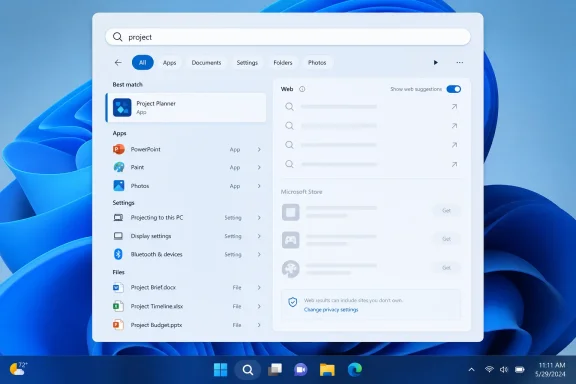Click 'Project Budget.pptx' file name
This screenshot has width=576, height=384.
click(156, 325)
